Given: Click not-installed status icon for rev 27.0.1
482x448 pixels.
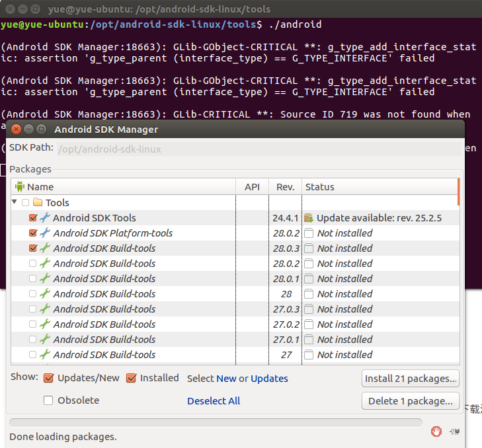Looking at the screenshot, I should pos(309,340).
